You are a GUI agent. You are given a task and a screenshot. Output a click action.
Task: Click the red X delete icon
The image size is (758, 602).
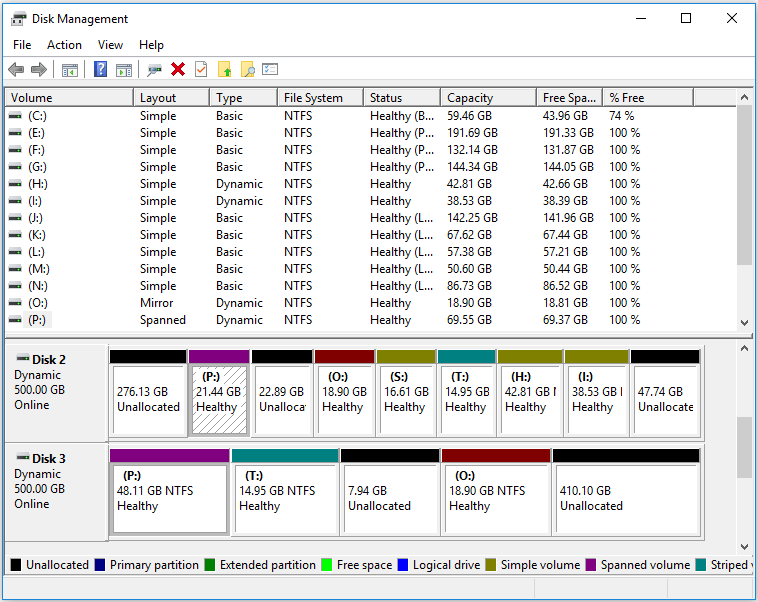click(178, 70)
